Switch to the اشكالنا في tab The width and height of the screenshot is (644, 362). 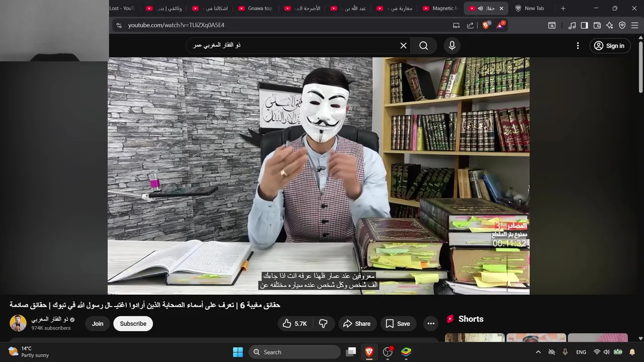pyautogui.click(x=209, y=9)
